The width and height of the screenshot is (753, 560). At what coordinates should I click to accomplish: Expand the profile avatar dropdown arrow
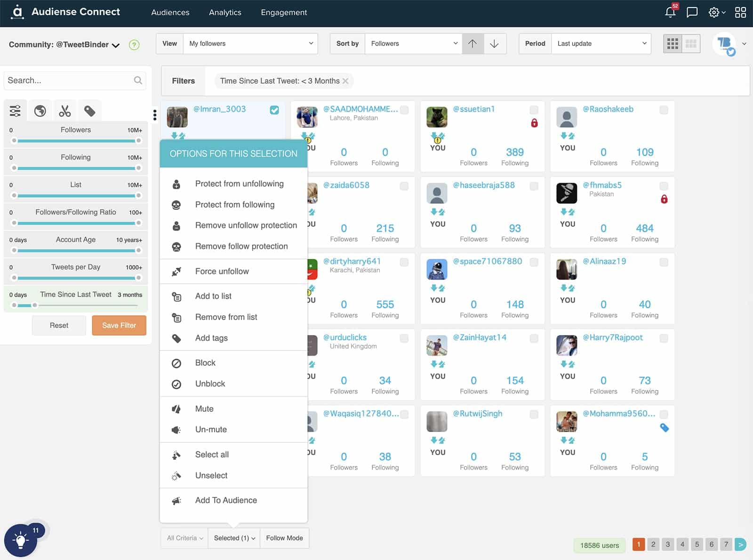[x=744, y=44]
